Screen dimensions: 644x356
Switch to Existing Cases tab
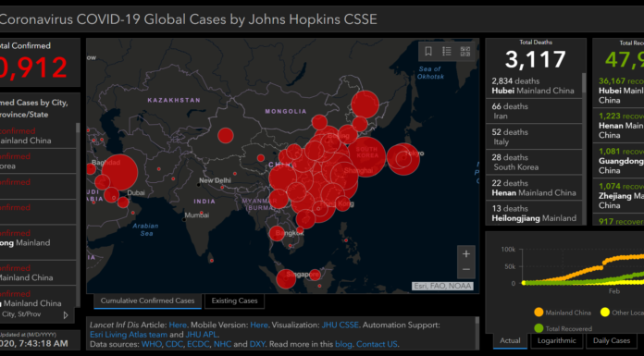pyautogui.click(x=234, y=301)
